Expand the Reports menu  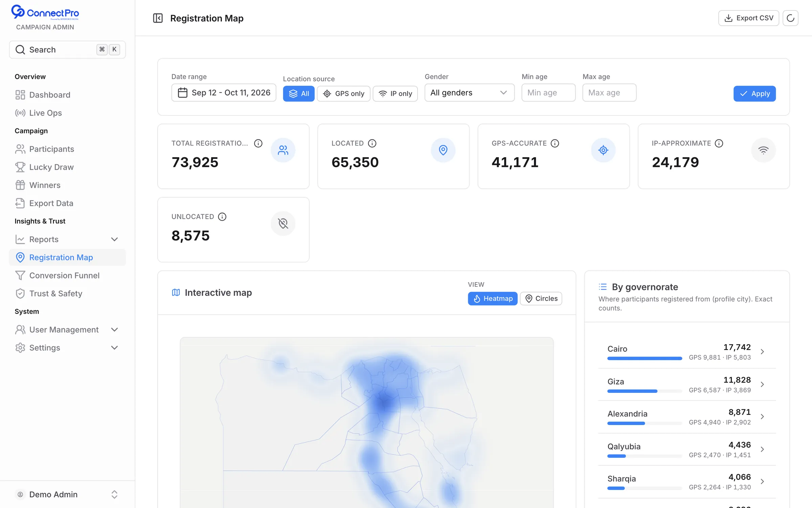[67, 239]
